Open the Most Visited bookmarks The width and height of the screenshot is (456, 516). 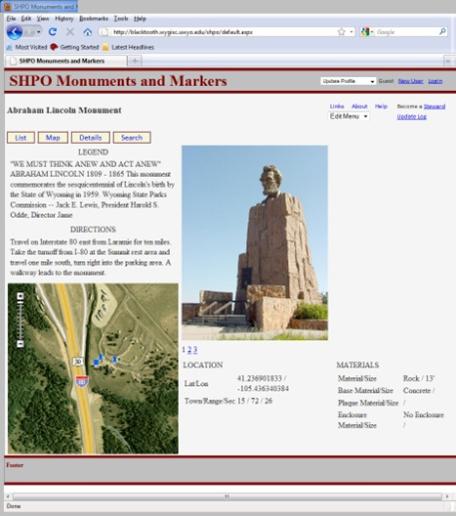tap(27, 47)
